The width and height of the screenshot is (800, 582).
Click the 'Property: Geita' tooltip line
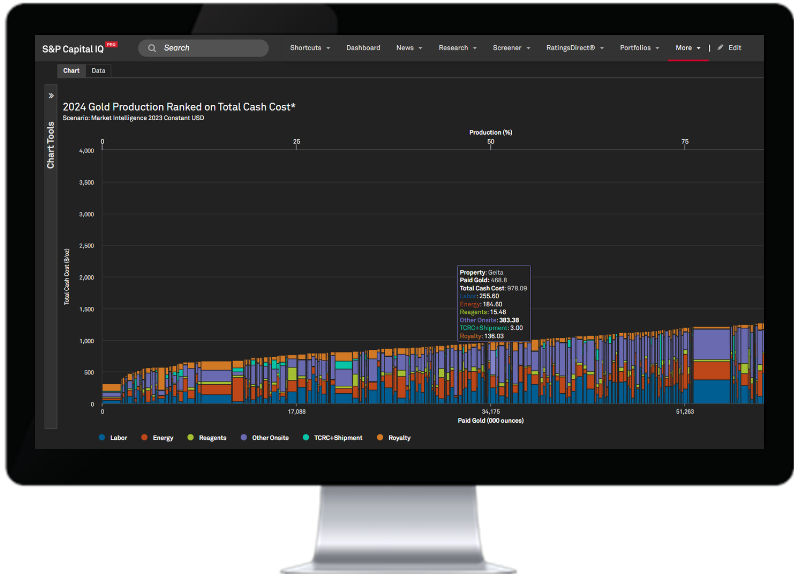482,273
